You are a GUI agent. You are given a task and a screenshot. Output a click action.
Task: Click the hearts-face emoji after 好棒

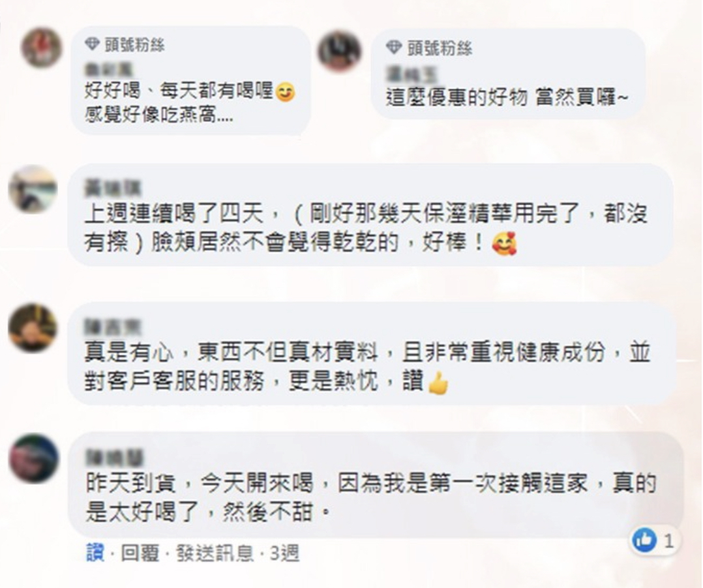coord(504,244)
